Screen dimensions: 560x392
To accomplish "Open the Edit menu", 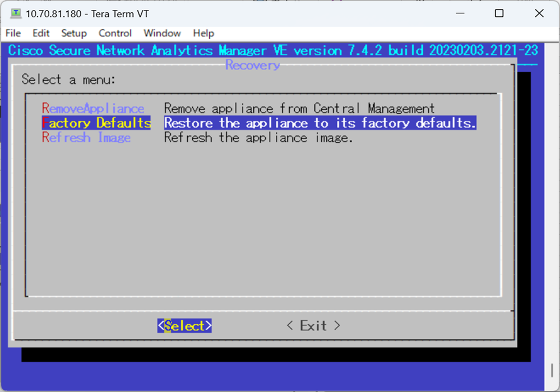I will click(41, 33).
